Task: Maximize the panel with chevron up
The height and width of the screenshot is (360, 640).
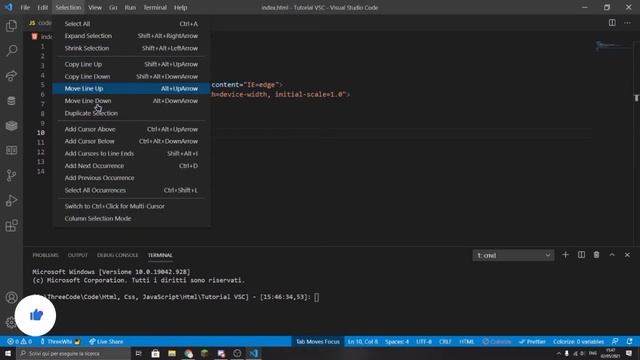Action: pos(612,255)
